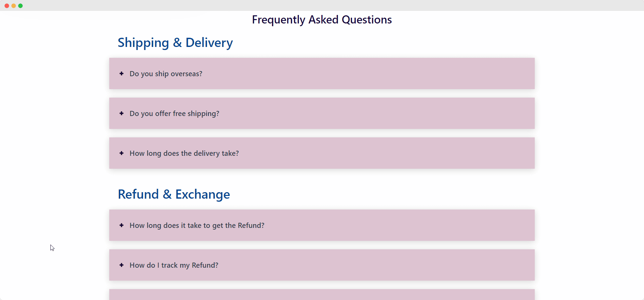Click the partially visible accordion at the bottom

click(322, 295)
